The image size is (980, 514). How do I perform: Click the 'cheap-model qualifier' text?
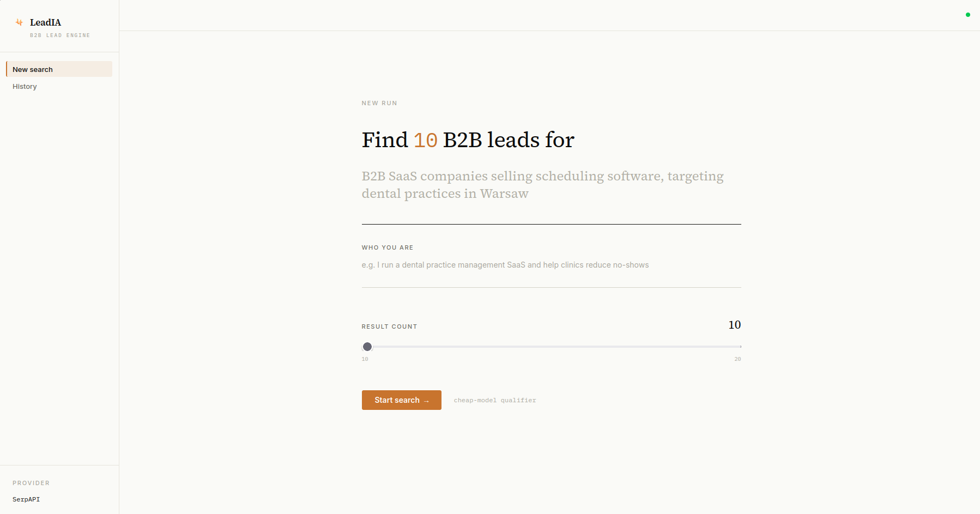point(495,400)
